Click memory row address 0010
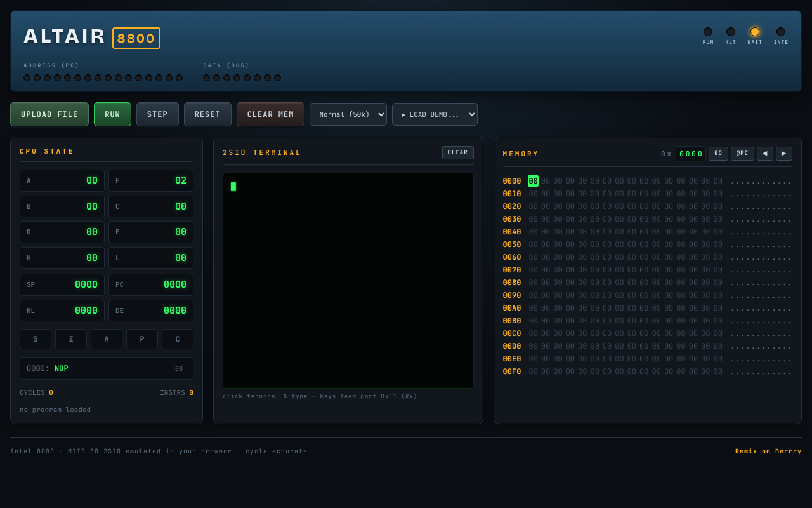The image size is (812, 508). (512, 194)
